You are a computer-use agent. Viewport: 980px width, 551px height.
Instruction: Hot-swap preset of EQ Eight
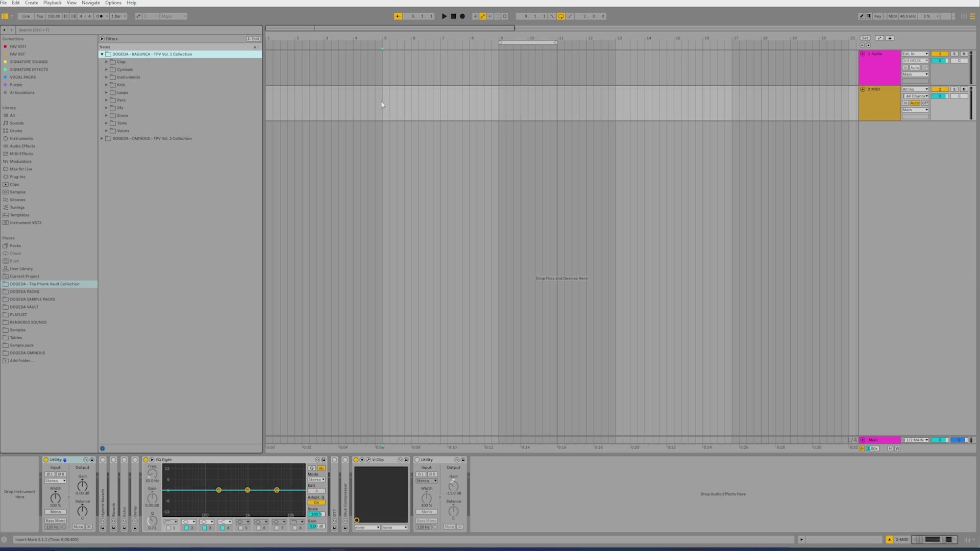317,460
